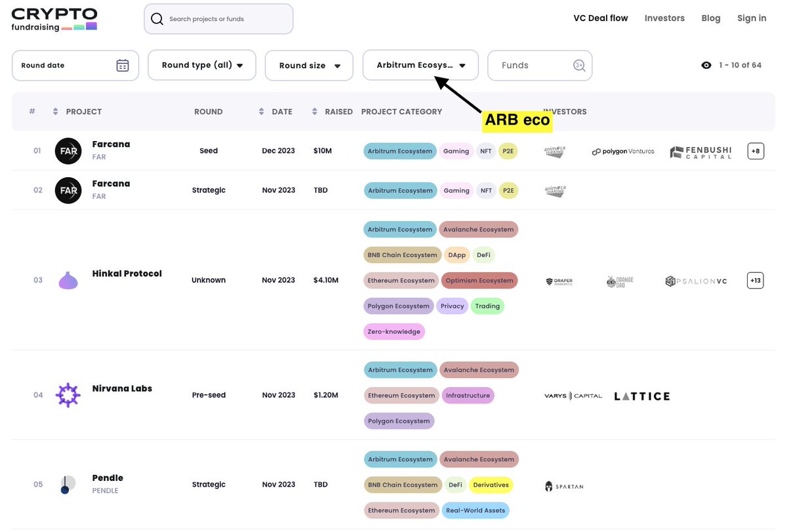Image resolution: width=787 pixels, height=532 pixels.
Task: Click the Optimism Ecosystem tag
Action: [479, 281]
